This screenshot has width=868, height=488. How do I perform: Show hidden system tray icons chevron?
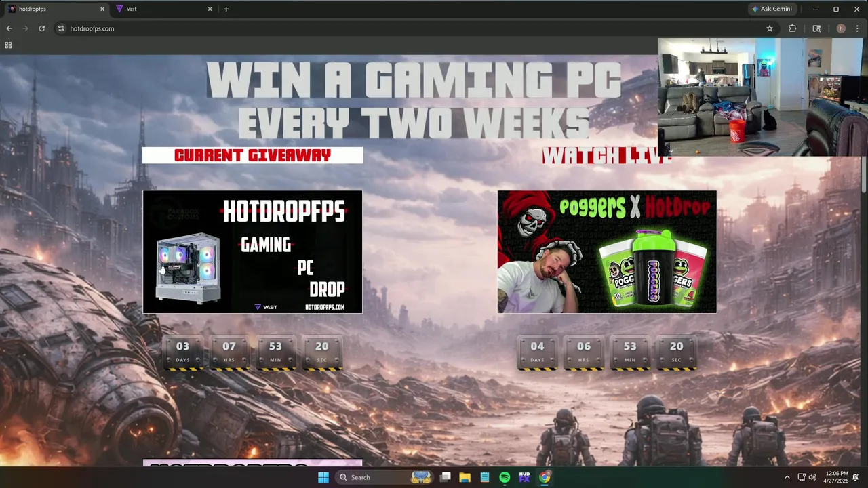[x=787, y=477]
